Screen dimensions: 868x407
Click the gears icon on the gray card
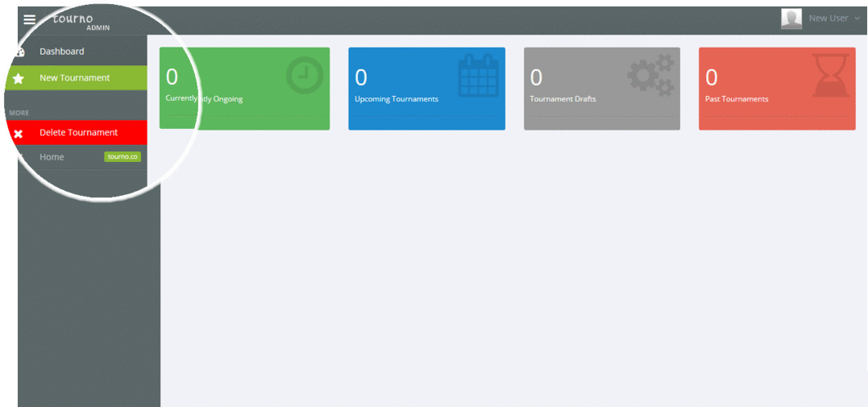[x=651, y=75]
